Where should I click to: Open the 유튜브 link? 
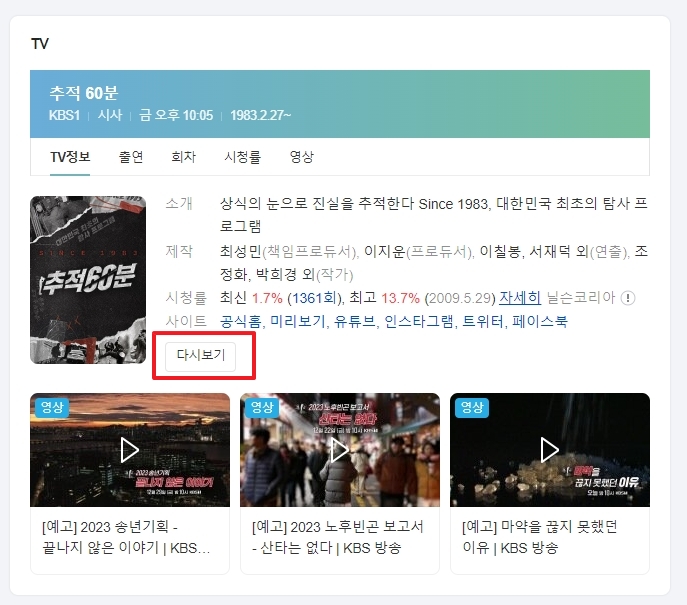(x=354, y=322)
